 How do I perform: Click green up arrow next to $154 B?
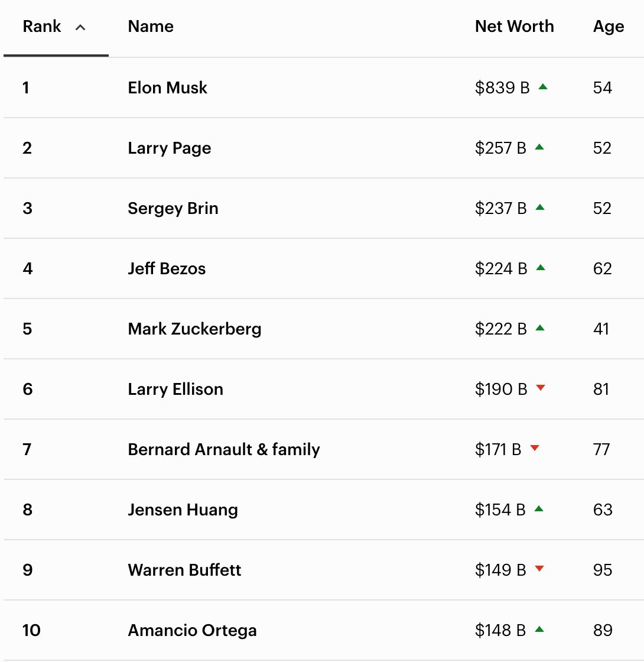538,509
